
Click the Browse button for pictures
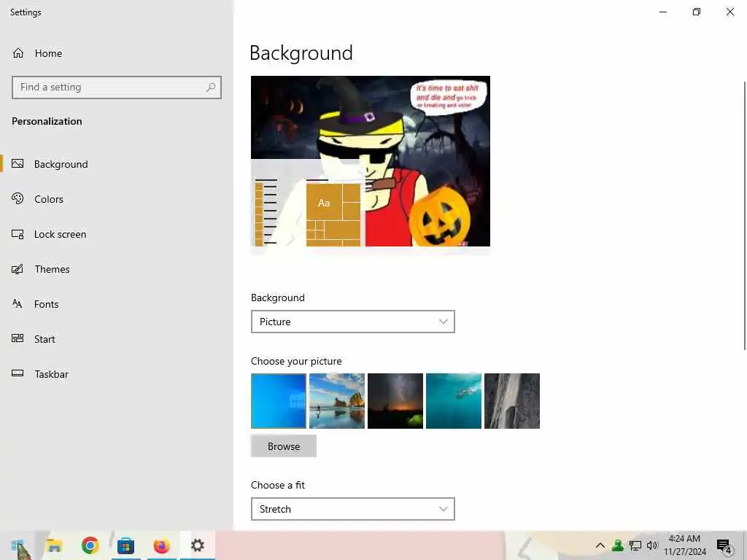(x=284, y=446)
